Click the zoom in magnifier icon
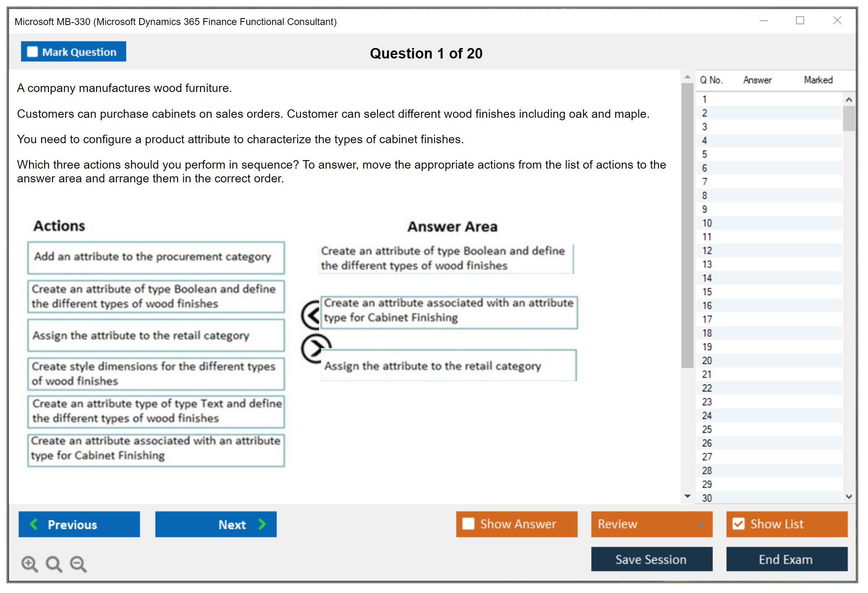Image resolution: width=868 pixels, height=593 pixels. click(29, 564)
